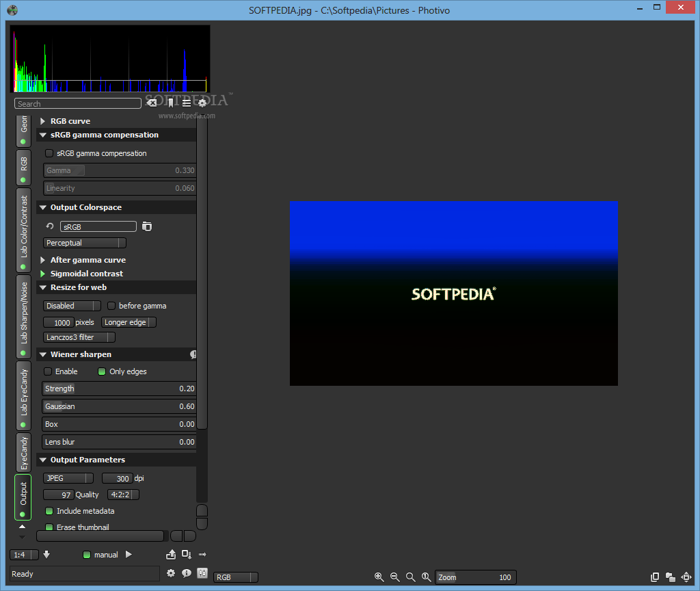700x591 pixels.
Task: Expand the RGB curve section
Action: click(70, 121)
